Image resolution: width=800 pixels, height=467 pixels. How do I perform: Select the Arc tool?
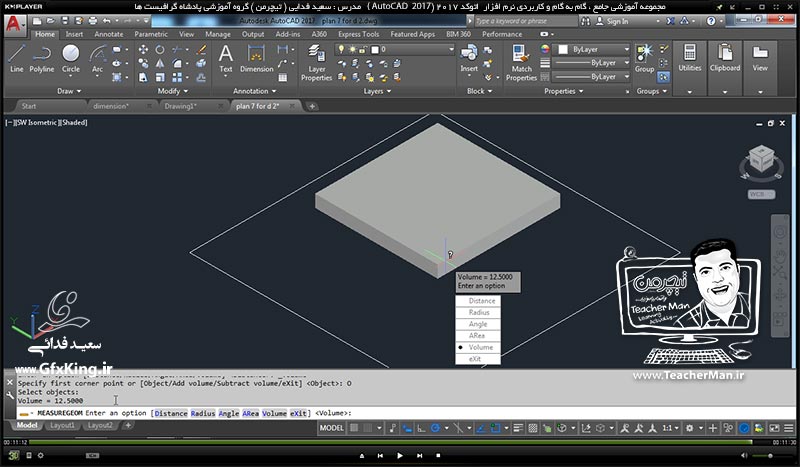click(x=97, y=59)
